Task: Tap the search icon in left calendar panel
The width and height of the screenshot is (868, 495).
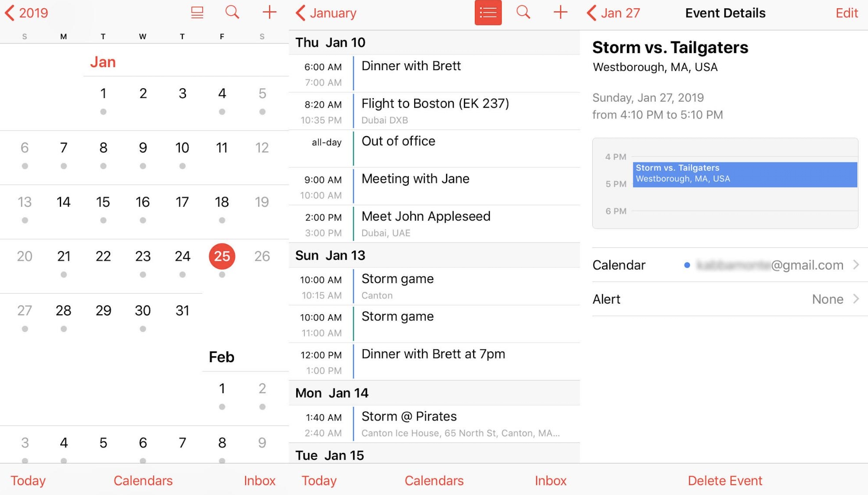Action: click(x=232, y=12)
